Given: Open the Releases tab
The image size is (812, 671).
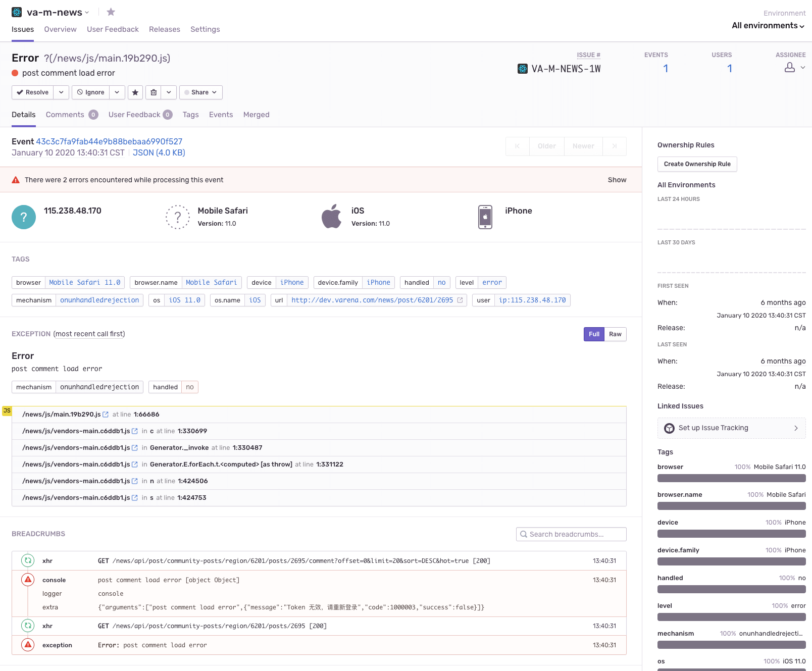Looking at the screenshot, I should pyautogui.click(x=165, y=29).
